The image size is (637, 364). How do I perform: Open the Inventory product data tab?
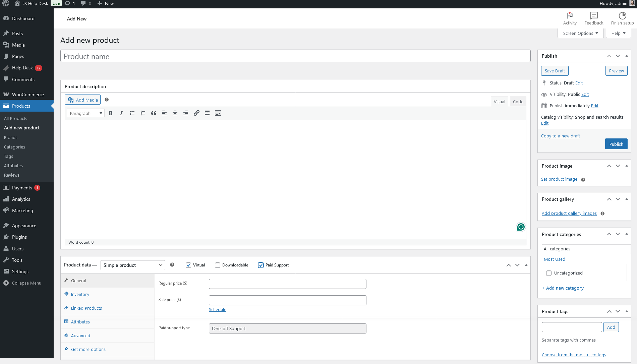80,294
